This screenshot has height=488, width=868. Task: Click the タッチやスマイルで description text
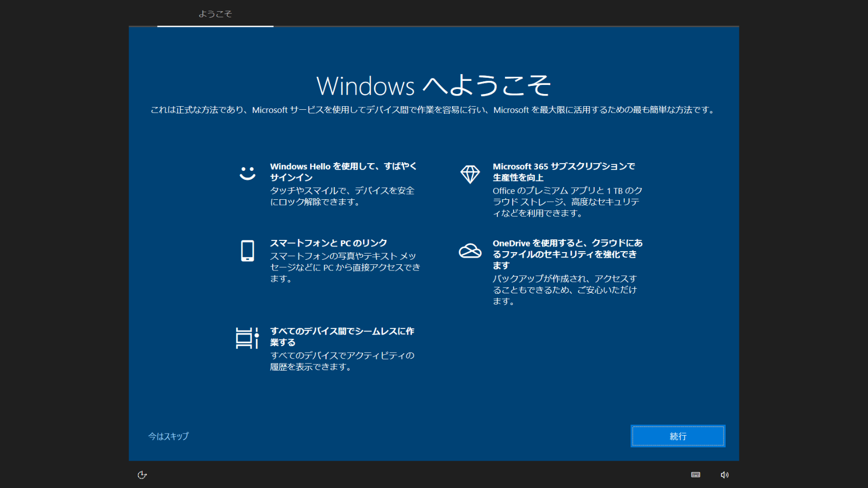coord(342,196)
